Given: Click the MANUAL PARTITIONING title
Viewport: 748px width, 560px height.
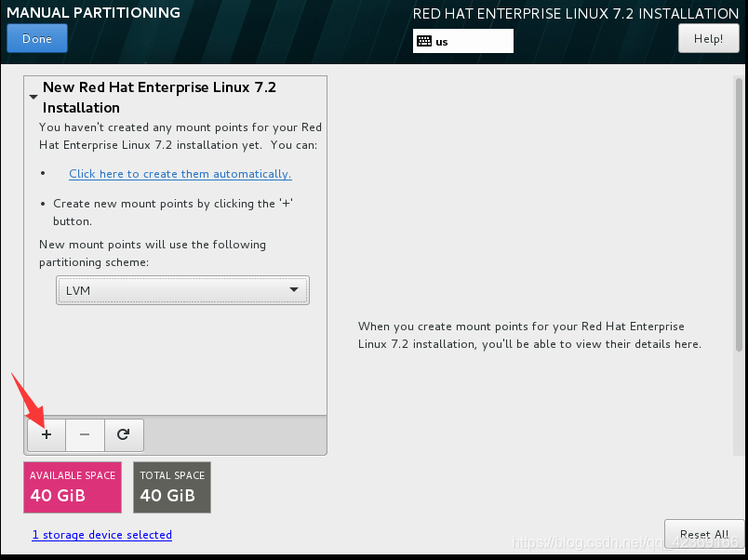Looking at the screenshot, I should coord(93,13).
